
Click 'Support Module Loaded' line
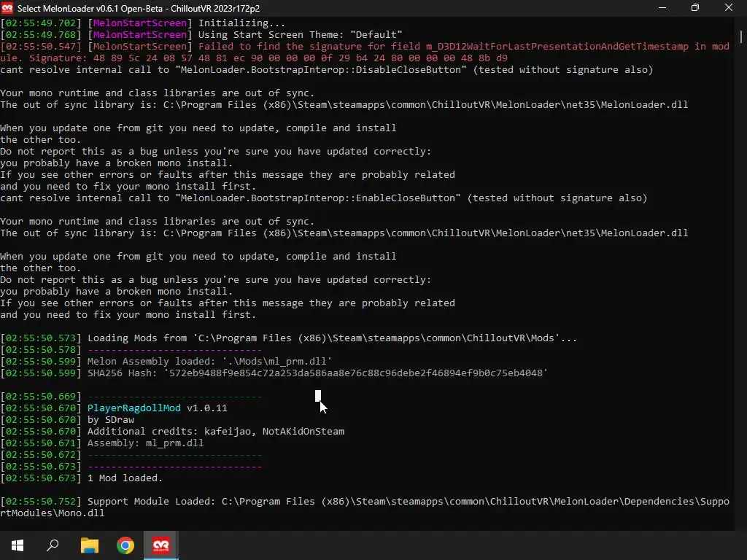coord(365,507)
